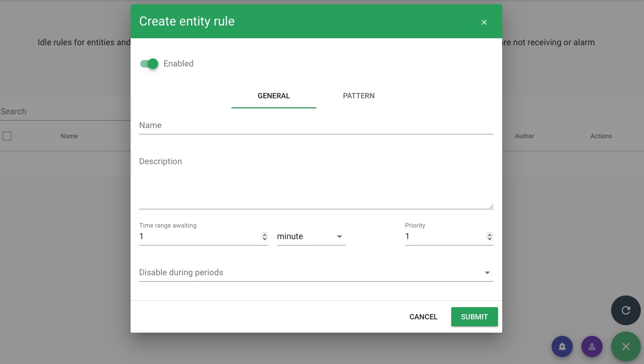Increment the Priority value
Image resolution: width=644 pixels, height=364 pixels.
(x=490, y=234)
